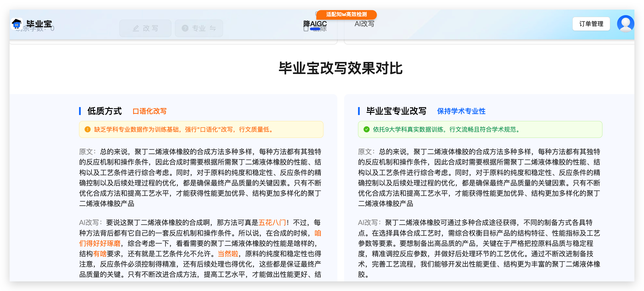Click the highlighted 当然啦 phrase
Screen dimensions: 644x291
click(228, 254)
